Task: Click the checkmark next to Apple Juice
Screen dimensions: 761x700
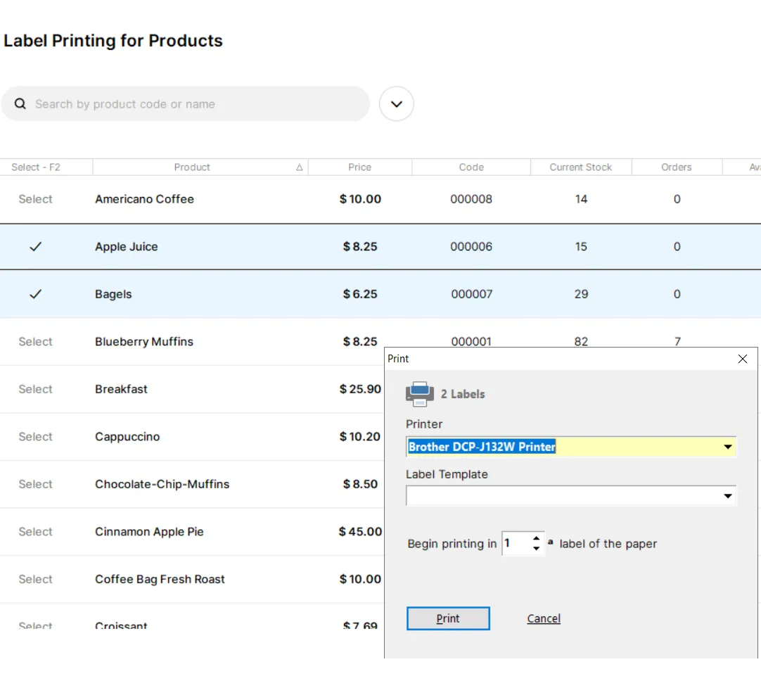Action: (x=35, y=247)
